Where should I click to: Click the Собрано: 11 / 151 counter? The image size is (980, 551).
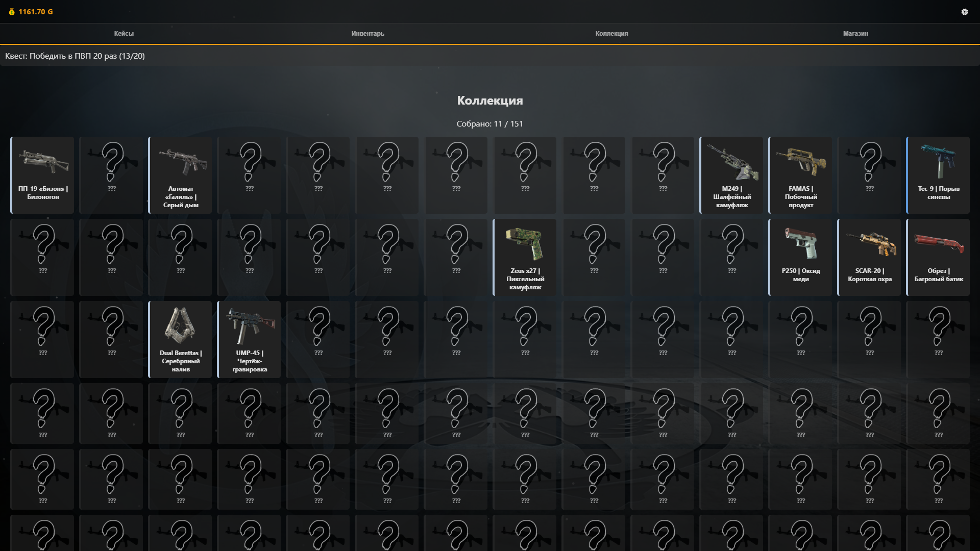click(x=489, y=124)
